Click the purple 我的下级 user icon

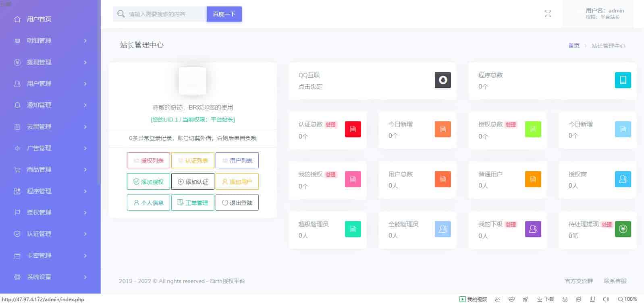tap(533, 229)
